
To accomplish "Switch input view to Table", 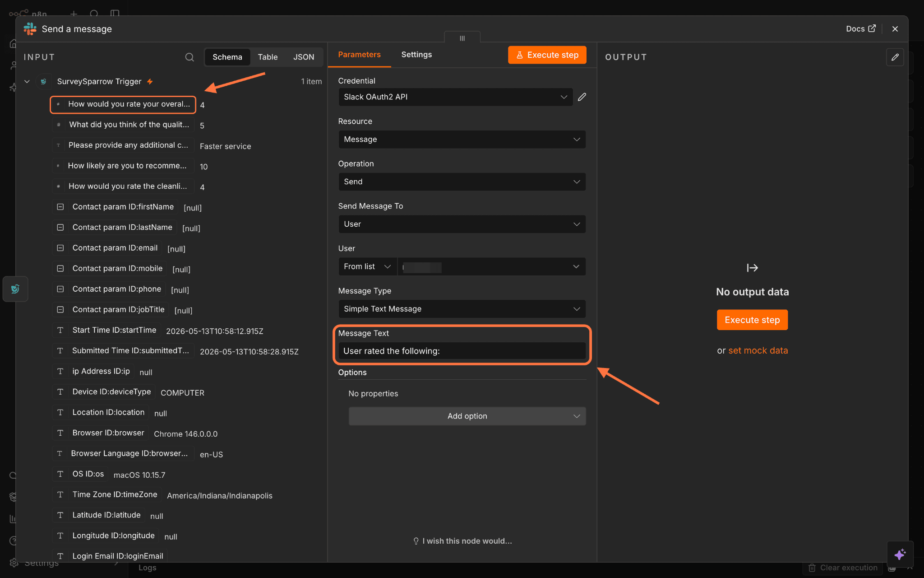I will (268, 57).
